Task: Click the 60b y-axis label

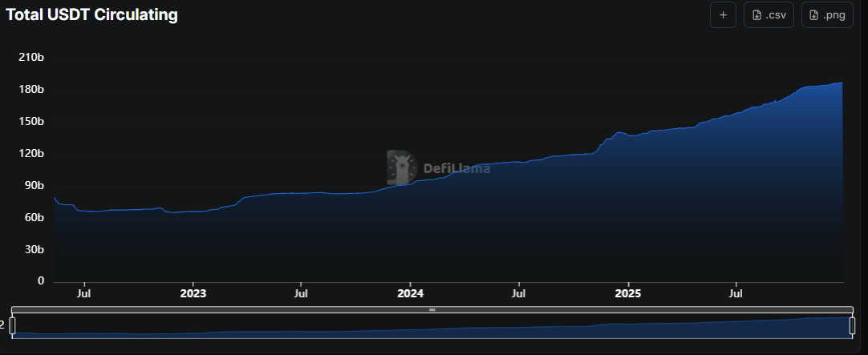Action: pos(34,218)
